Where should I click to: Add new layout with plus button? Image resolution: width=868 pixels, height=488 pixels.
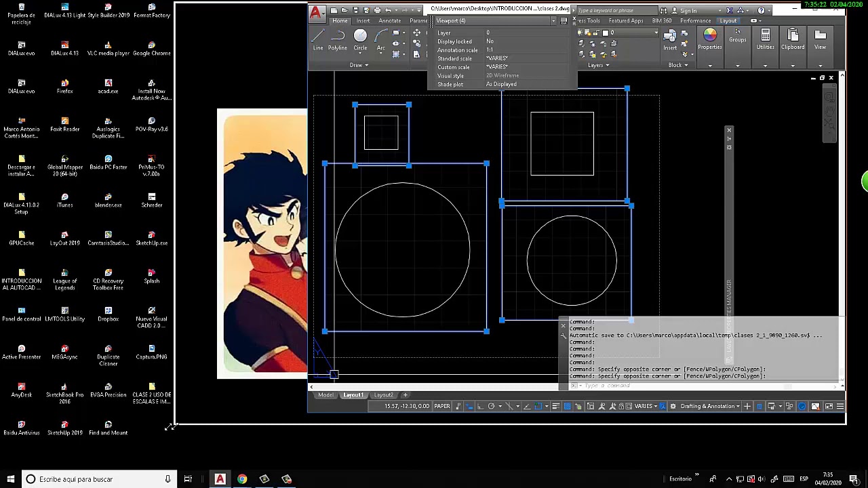tap(406, 395)
